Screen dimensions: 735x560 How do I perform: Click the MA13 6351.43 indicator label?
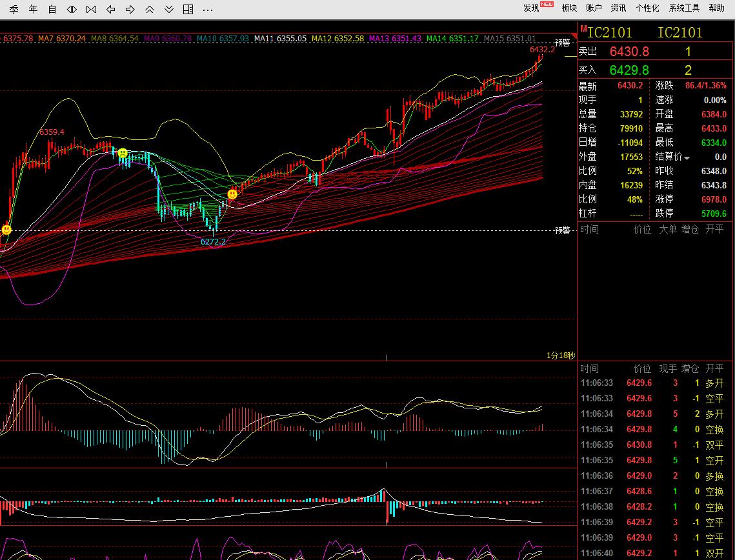pos(395,39)
